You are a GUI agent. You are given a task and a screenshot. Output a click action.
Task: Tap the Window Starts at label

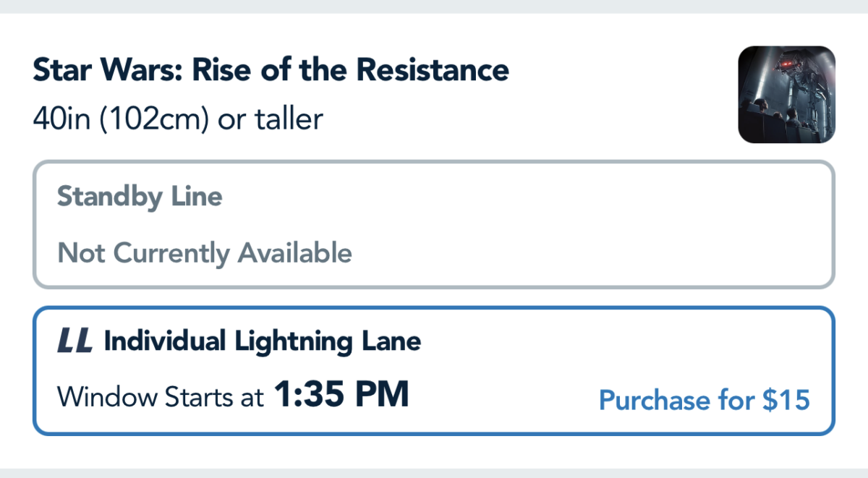tap(160, 398)
